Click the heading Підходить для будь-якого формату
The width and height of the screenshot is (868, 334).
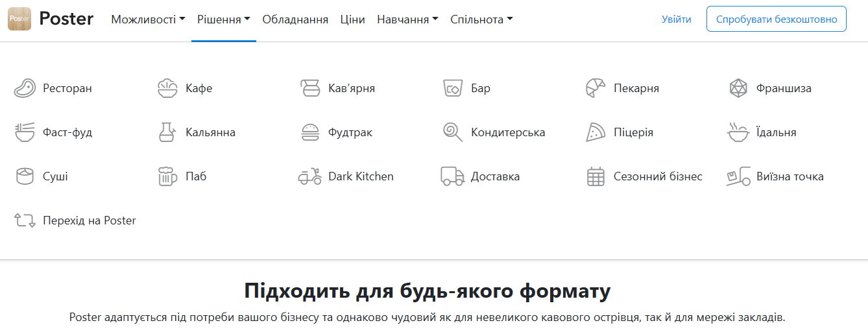pos(428,291)
